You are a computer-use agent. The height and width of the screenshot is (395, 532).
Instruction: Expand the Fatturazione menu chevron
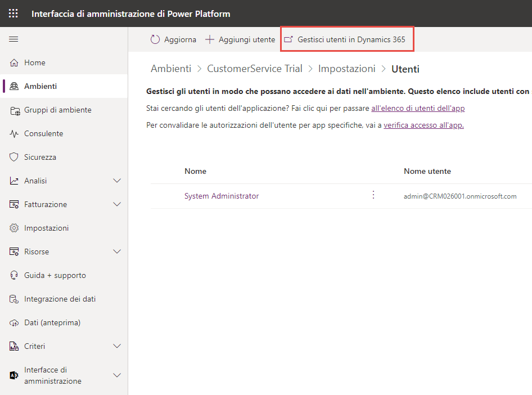point(117,204)
